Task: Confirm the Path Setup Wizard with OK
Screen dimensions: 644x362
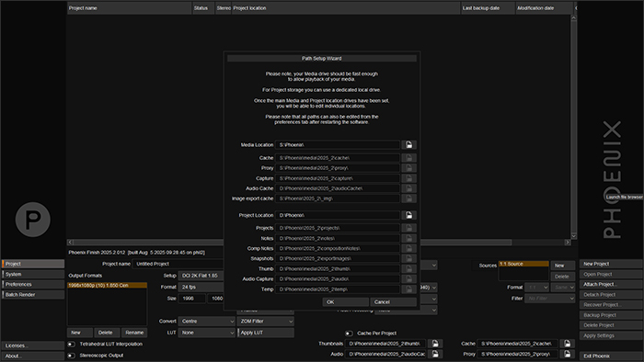Action: coord(345,301)
